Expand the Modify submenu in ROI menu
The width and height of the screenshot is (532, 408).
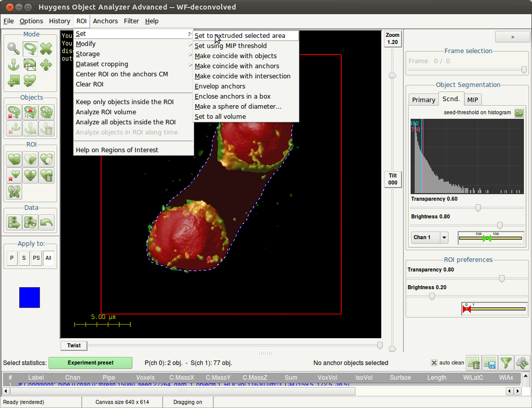click(85, 44)
